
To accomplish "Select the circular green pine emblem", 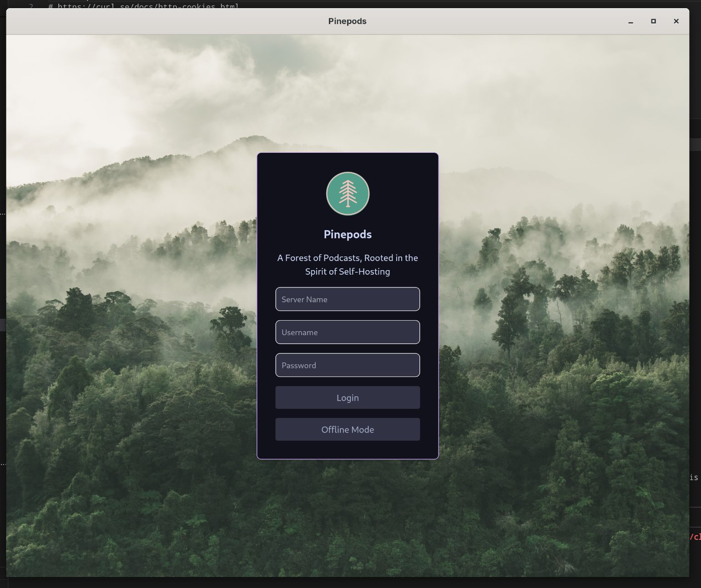I will coord(348,193).
